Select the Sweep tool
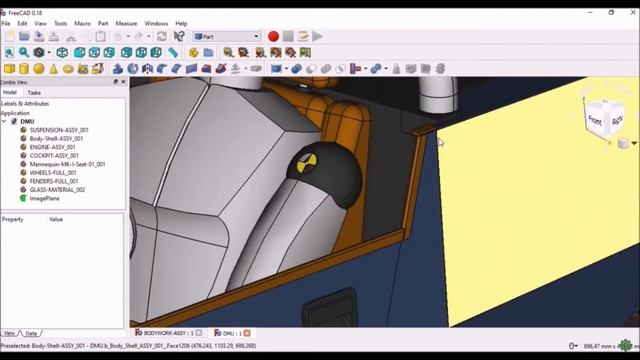 pyautogui.click(x=221, y=69)
